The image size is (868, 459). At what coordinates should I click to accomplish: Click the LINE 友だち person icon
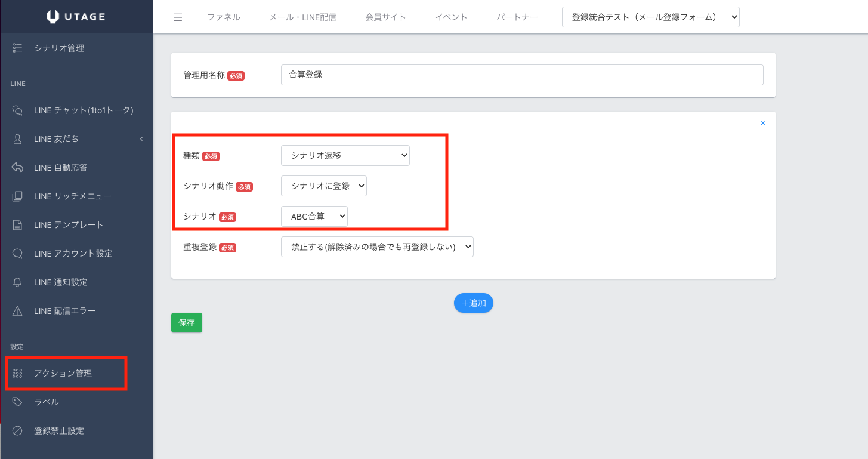(x=17, y=139)
